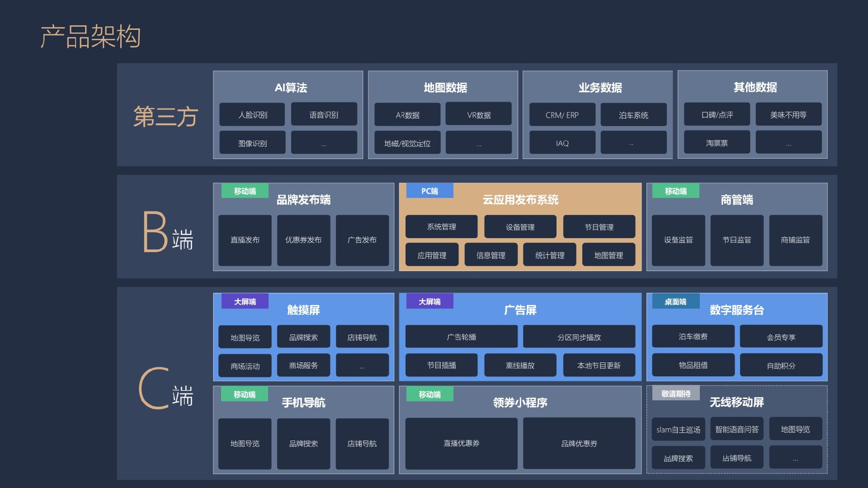Select 店铺导航 in the 手机导航 panel
Screen dimensions: 868x488
[362, 444]
